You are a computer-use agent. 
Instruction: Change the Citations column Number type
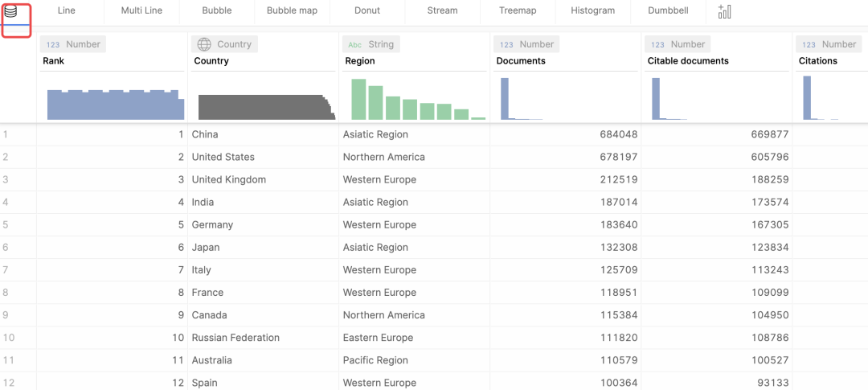pyautogui.click(x=829, y=44)
